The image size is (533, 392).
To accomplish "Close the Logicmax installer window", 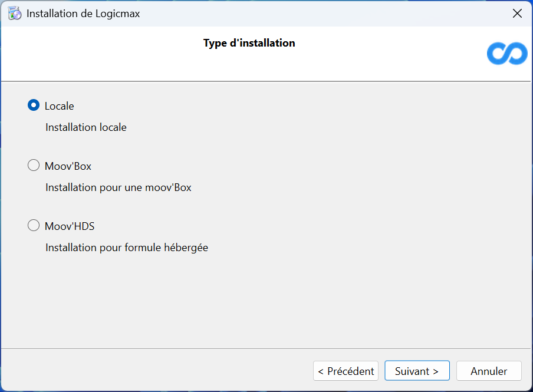I will pyautogui.click(x=517, y=14).
